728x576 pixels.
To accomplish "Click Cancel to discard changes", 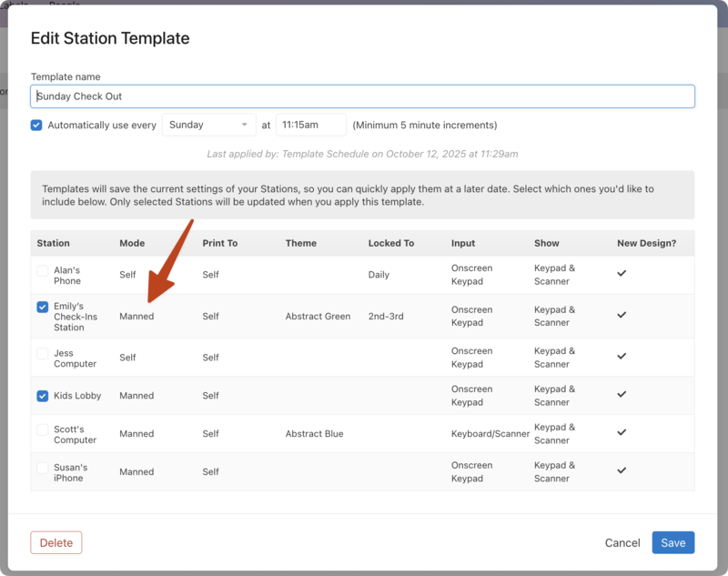I will point(622,543).
